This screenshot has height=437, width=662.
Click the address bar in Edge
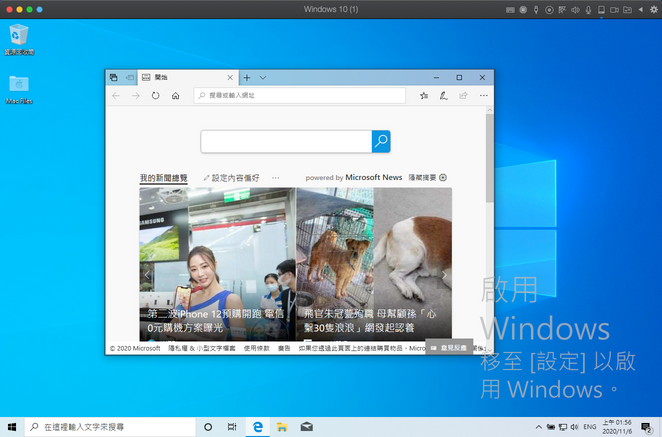point(299,96)
